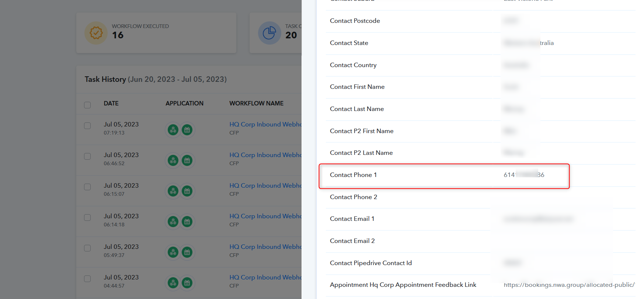Viewport: 644px width, 299px height.
Task: Tick the checkbox for the 04:44:57 task
Action: (x=87, y=279)
